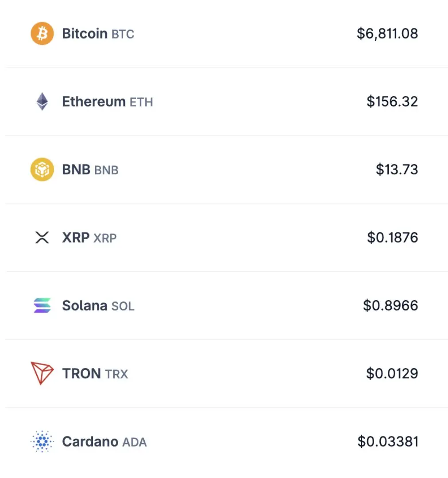
Task: Click the TRX ticker symbol
Action: [117, 374]
